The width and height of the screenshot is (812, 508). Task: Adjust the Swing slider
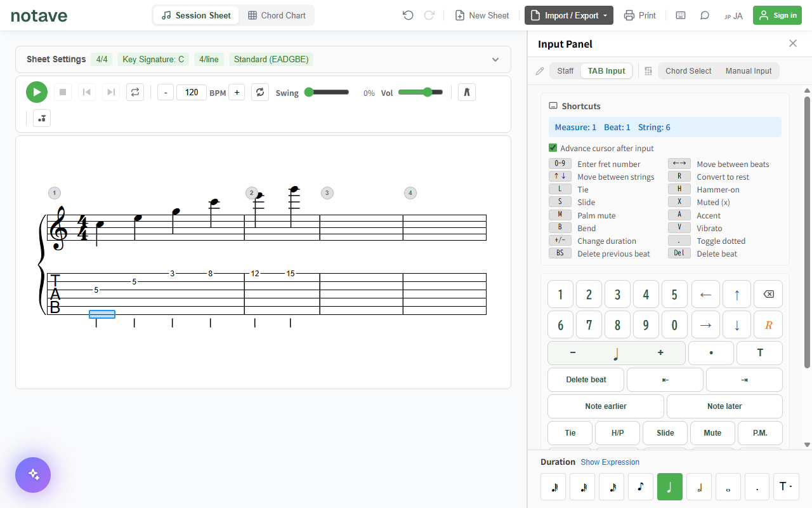pyautogui.click(x=327, y=92)
